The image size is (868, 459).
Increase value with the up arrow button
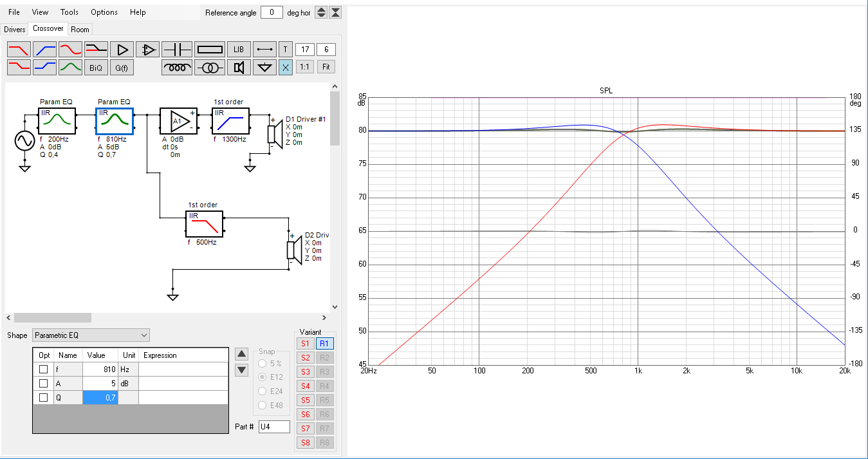(x=241, y=353)
